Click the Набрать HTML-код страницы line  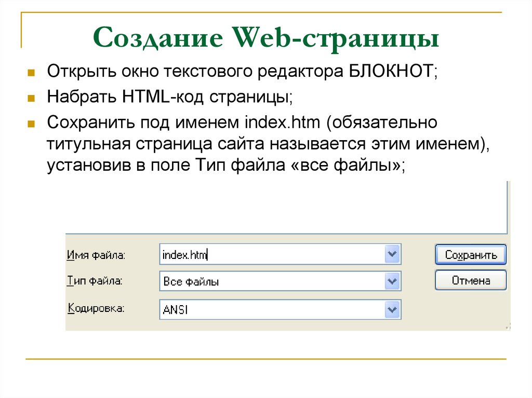[x=170, y=97]
